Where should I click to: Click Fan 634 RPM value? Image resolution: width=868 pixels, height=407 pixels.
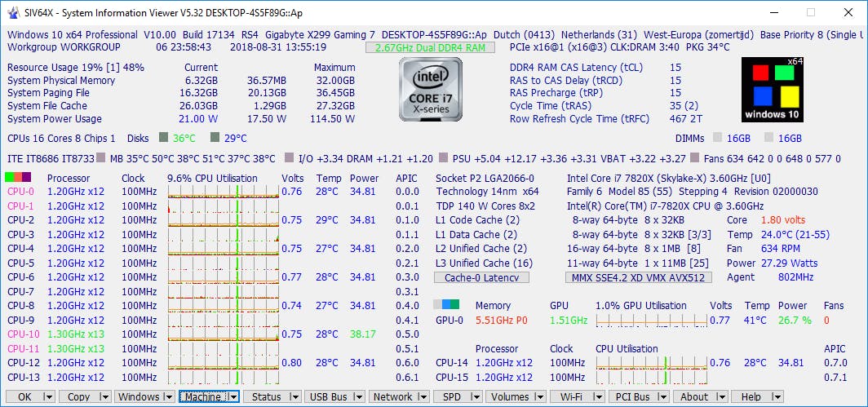click(x=780, y=249)
